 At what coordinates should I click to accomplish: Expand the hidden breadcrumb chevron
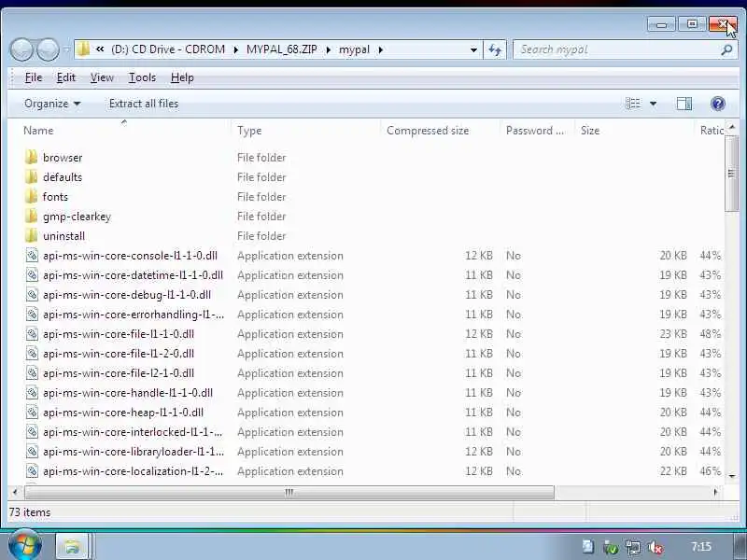(100, 49)
